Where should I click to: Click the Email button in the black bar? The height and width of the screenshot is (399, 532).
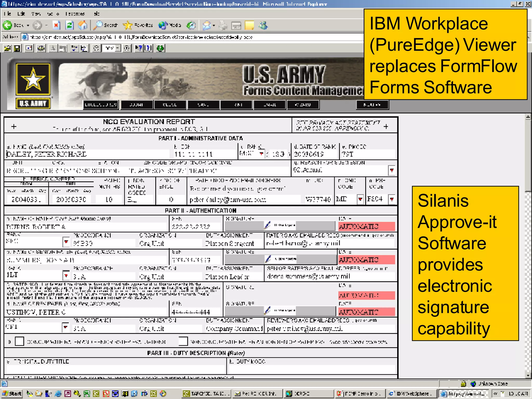coord(270,105)
